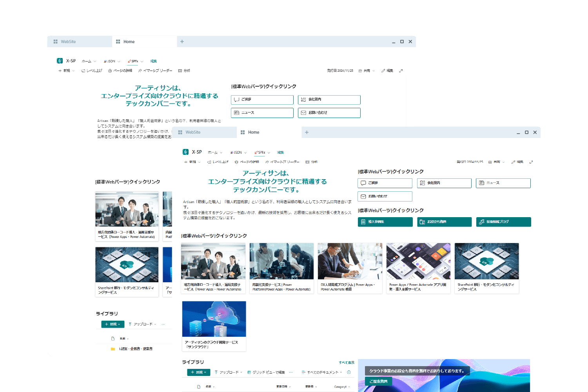Open the 会社案内 quick link in the front window
This screenshot has width=588, height=392.
point(444,183)
